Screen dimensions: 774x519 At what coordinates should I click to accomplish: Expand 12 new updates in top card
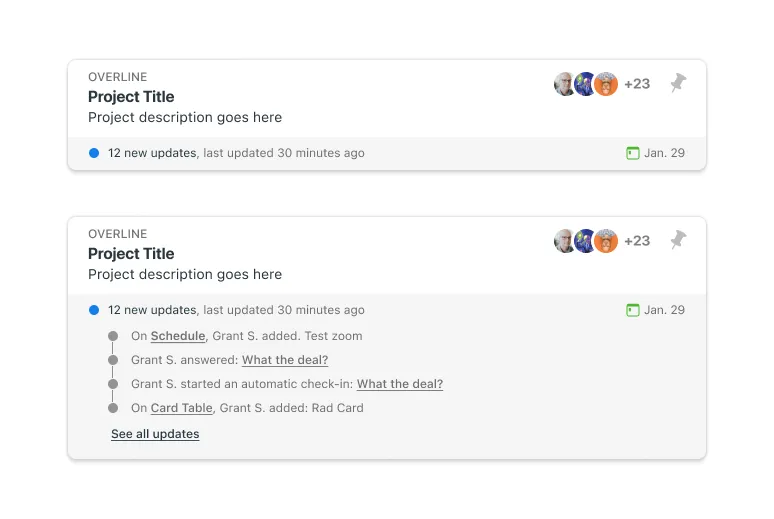pyautogui.click(x=152, y=153)
